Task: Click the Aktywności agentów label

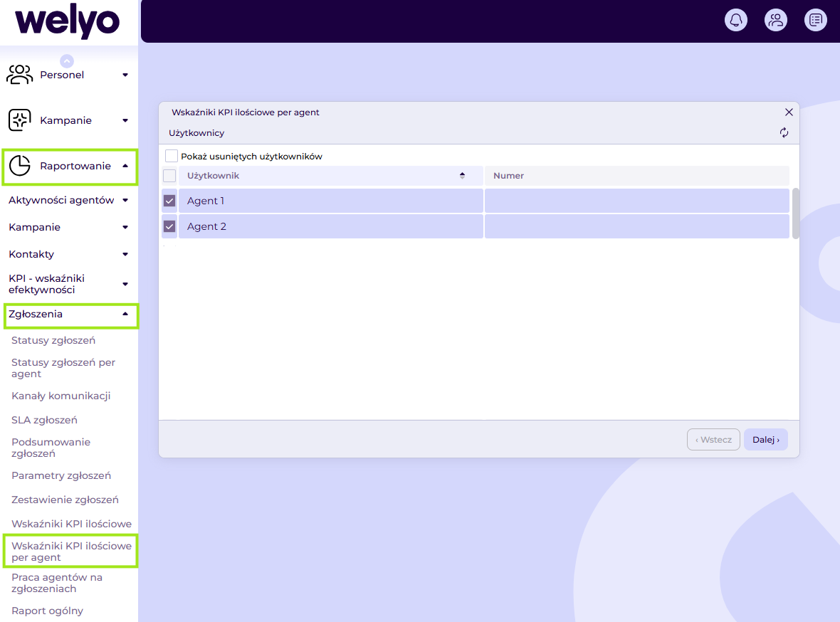Action: [x=61, y=201]
